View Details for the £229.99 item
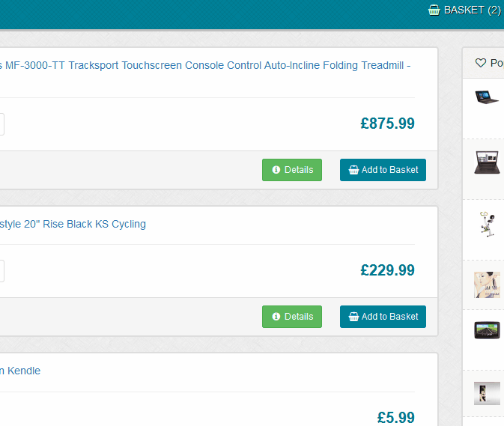This screenshot has width=504, height=426. click(292, 317)
